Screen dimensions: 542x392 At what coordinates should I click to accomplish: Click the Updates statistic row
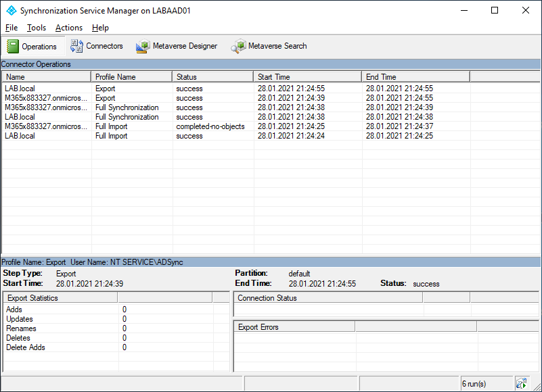point(116,319)
